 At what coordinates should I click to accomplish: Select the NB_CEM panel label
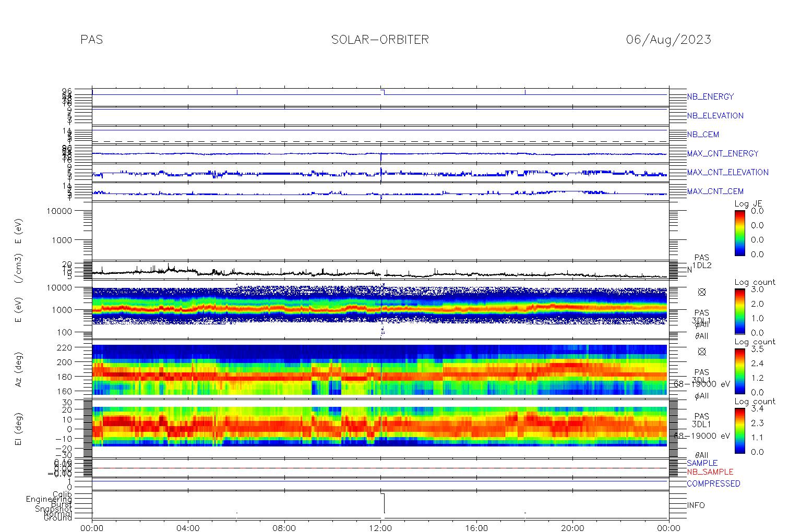point(703,135)
